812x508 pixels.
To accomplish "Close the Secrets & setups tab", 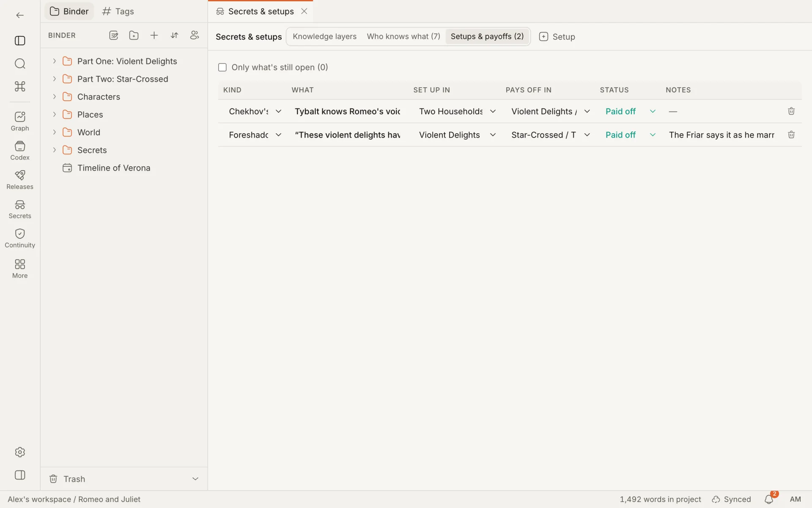I will pyautogui.click(x=304, y=11).
